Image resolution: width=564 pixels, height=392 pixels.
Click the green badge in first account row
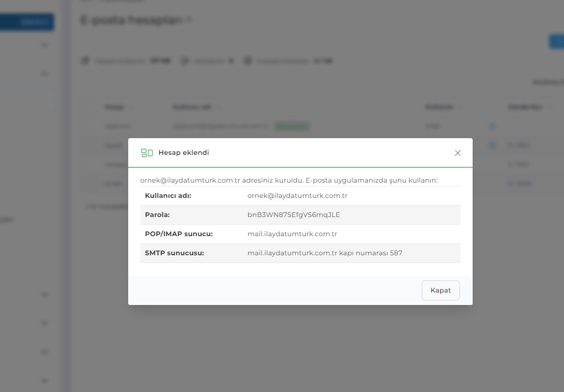[x=292, y=126]
